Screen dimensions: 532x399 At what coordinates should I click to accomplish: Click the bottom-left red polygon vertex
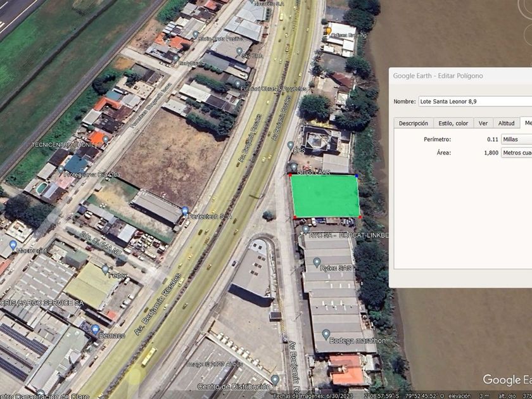tap(295, 217)
